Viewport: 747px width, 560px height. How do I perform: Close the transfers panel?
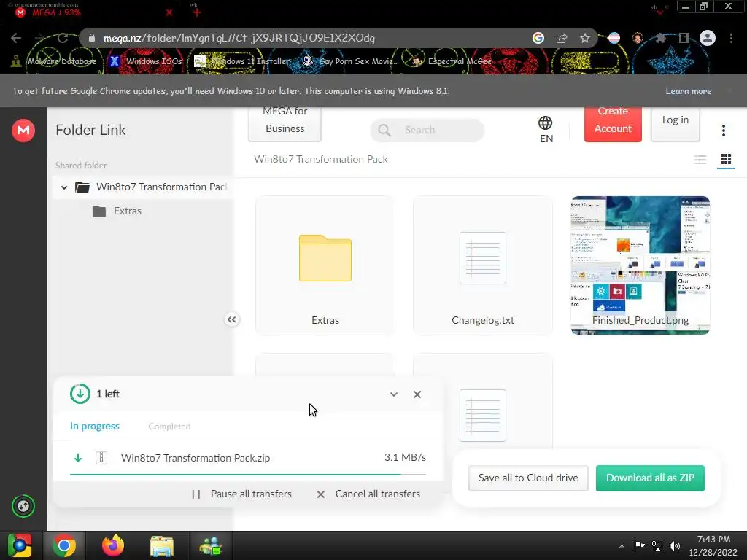pyautogui.click(x=417, y=394)
